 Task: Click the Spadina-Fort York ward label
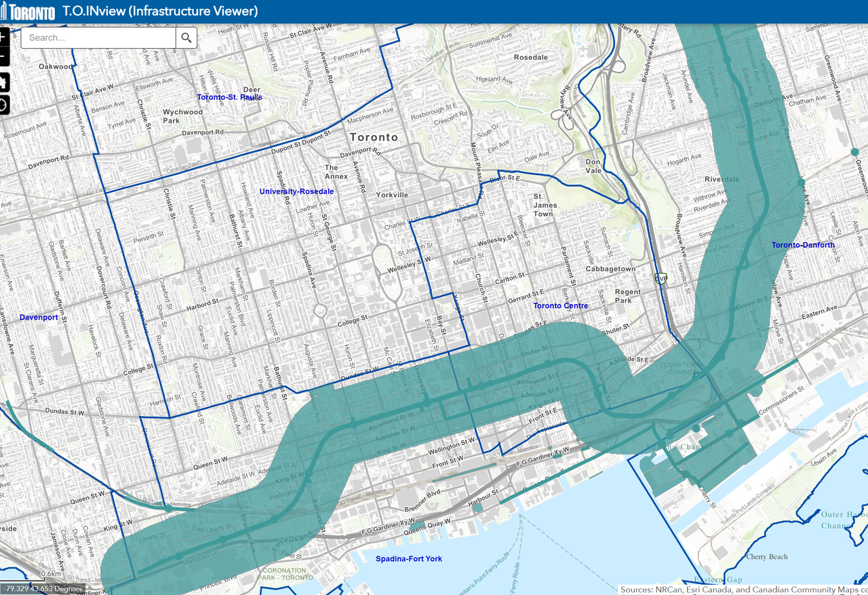(409, 559)
